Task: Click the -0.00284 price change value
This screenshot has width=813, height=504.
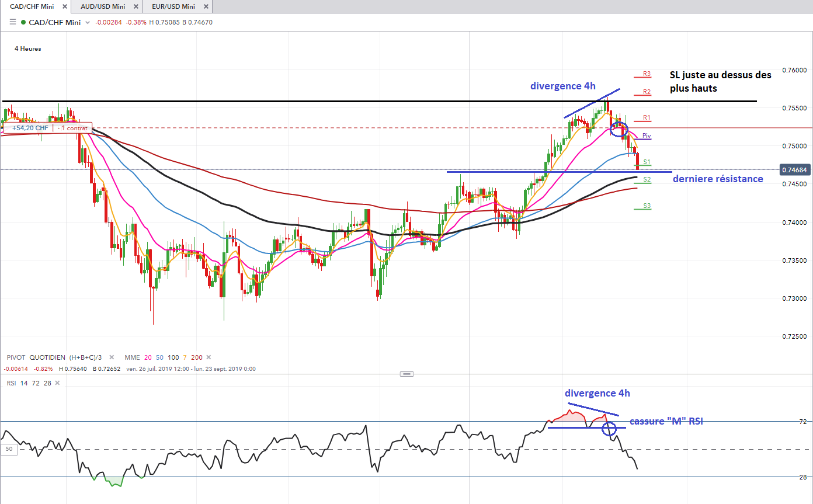Action: [x=107, y=23]
